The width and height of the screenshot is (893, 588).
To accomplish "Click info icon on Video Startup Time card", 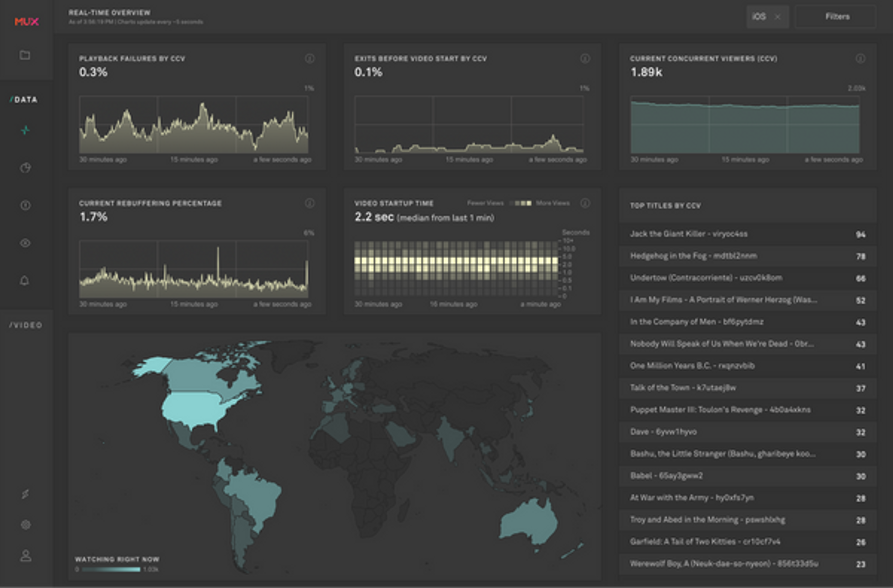I will pos(585,203).
